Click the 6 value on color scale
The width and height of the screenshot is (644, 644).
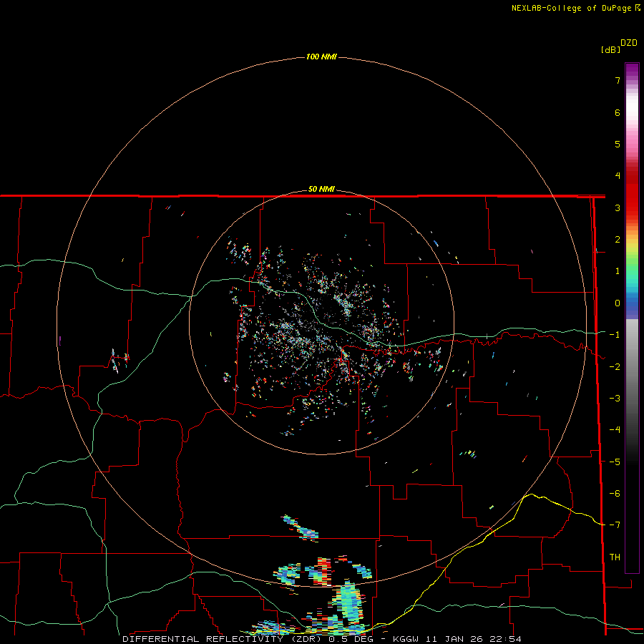(618, 112)
